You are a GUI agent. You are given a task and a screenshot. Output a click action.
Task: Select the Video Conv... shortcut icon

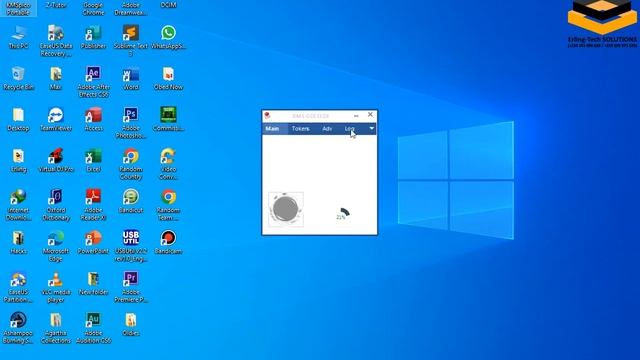coord(168,164)
